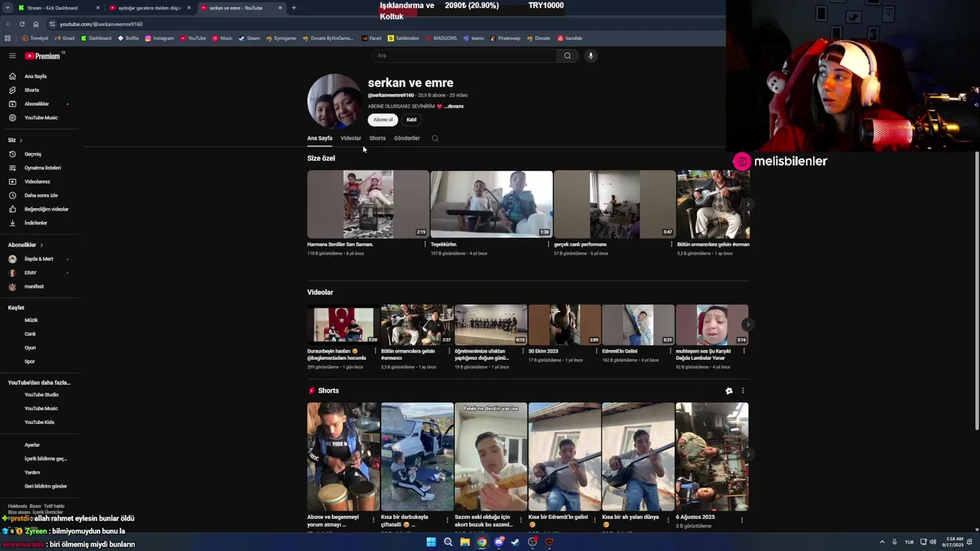The height and width of the screenshot is (551, 980).
Task: Open the Instagram bookmark
Action: [x=159, y=38]
